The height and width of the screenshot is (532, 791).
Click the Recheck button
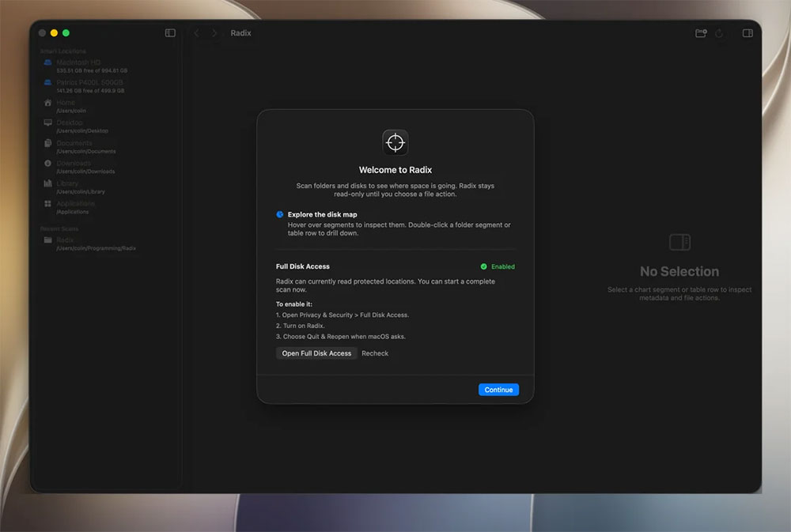coord(375,353)
